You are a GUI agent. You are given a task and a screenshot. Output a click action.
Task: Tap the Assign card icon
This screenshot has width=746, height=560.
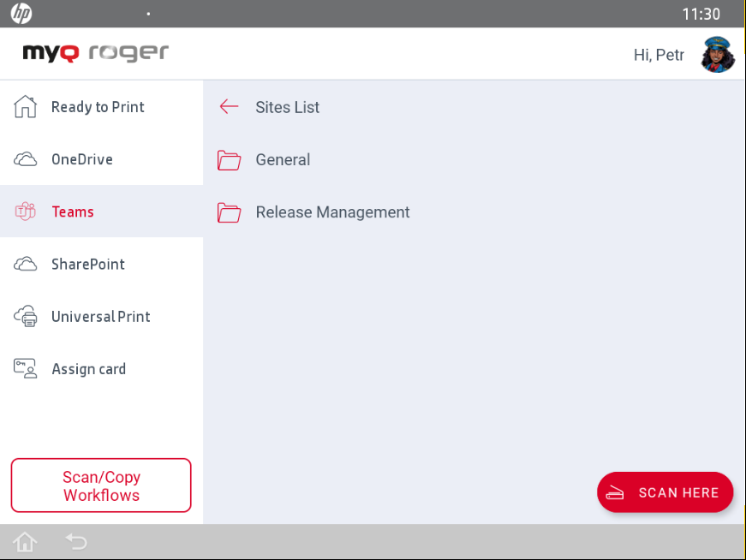(26, 368)
